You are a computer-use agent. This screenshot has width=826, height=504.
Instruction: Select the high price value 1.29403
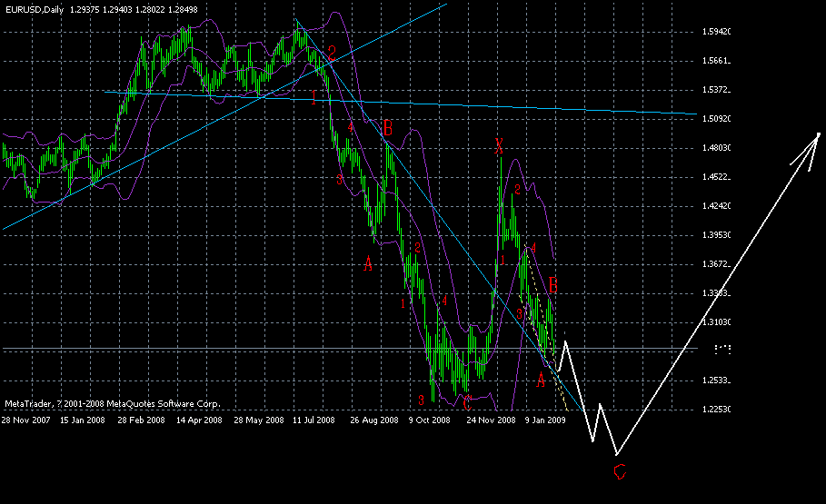117,9
